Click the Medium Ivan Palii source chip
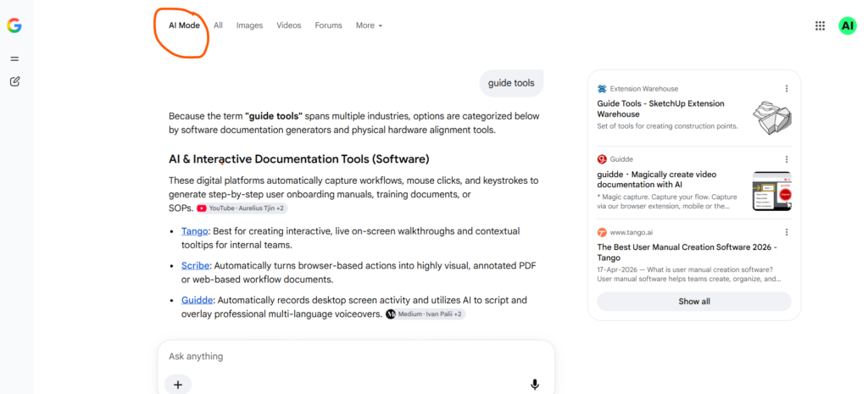The height and width of the screenshot is (394, 868). point(426,314)
